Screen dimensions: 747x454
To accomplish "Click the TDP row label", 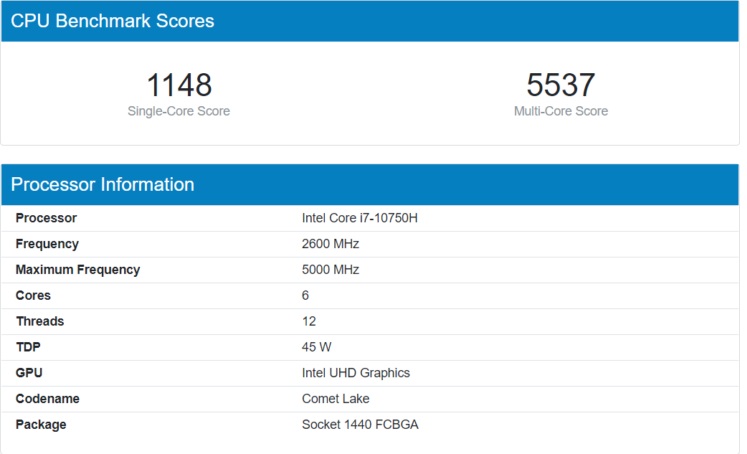I will [x=28, y=347].
